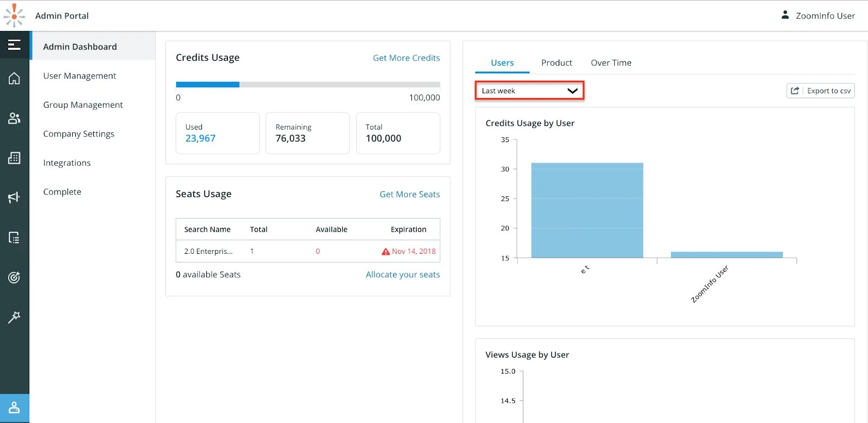Click the tall 'e t' user bar in chart
This screenshot has height=423, width=868.
pyautogui.click(x=587, y=210)
